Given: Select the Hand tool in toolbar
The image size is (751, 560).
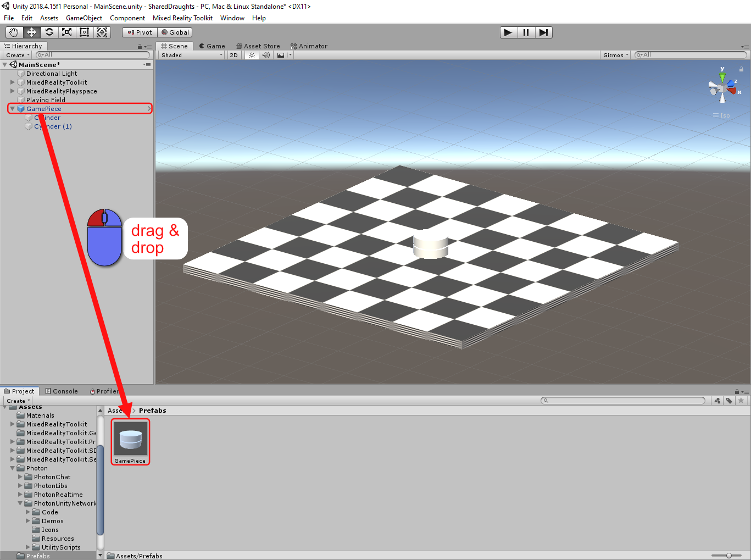Looking at the screenshot, I should tap(14, 32).
